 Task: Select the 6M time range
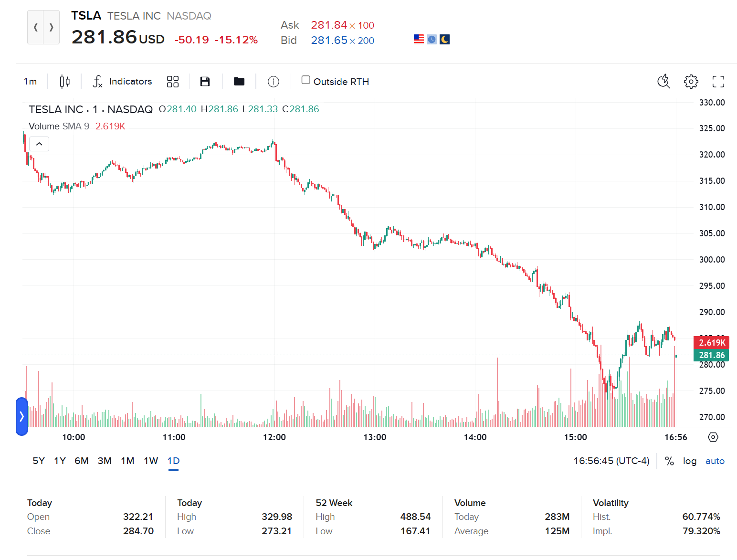coord(82,461)
